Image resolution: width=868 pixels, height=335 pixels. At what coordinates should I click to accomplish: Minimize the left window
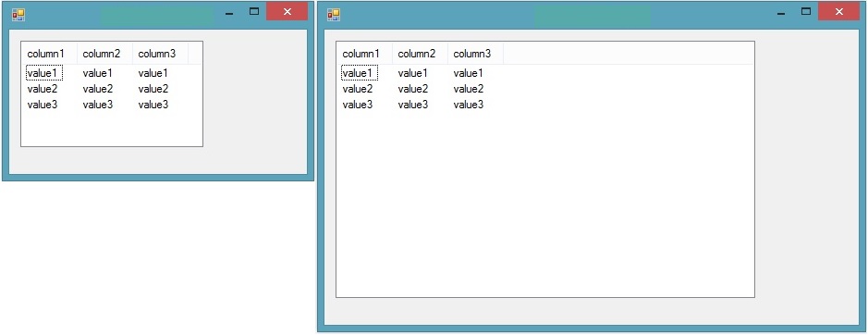[x=229, y=12]
